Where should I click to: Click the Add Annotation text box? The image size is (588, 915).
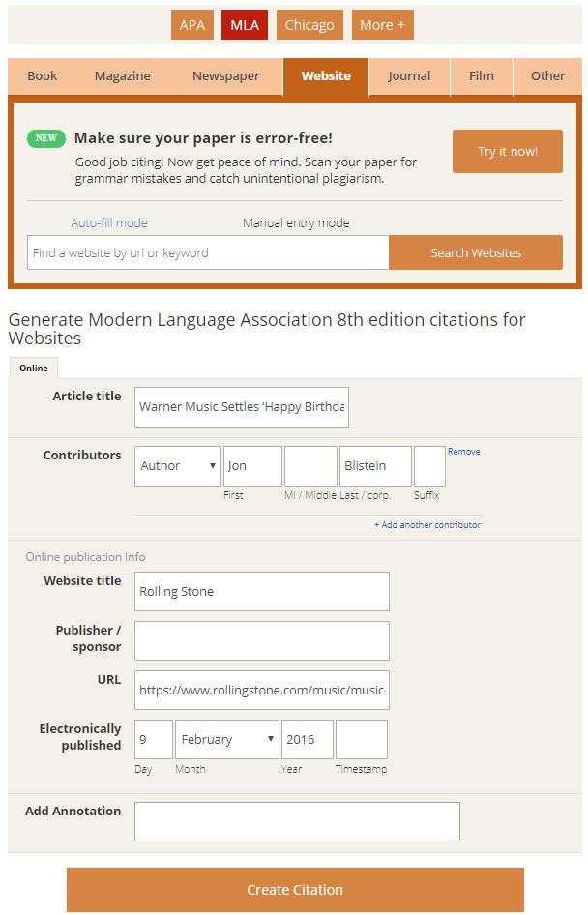[297, 821]
